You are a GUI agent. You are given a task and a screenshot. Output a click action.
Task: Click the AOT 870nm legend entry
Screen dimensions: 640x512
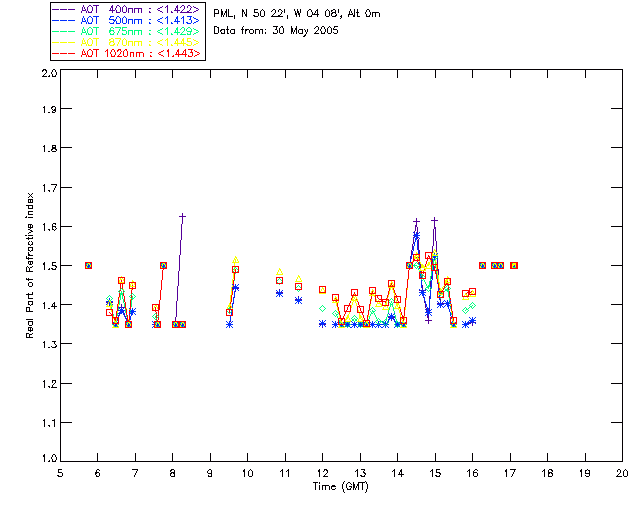click(x=127, y=42)
